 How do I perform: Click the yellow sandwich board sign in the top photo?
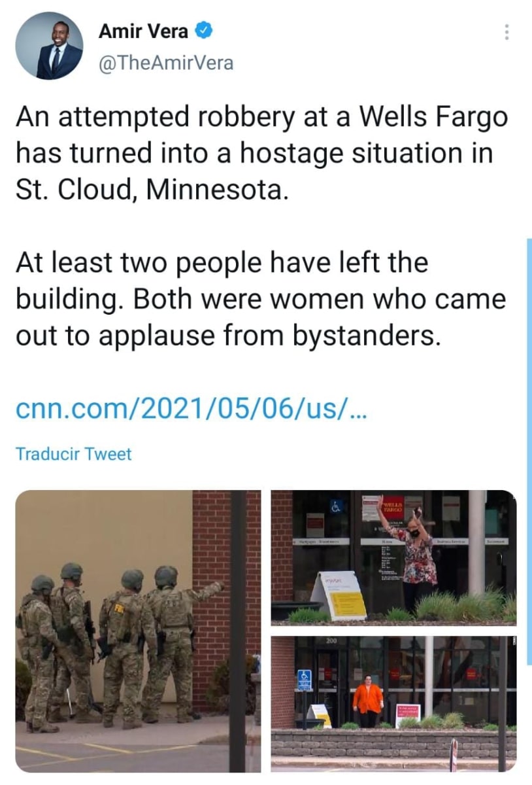tap(339, 596)
